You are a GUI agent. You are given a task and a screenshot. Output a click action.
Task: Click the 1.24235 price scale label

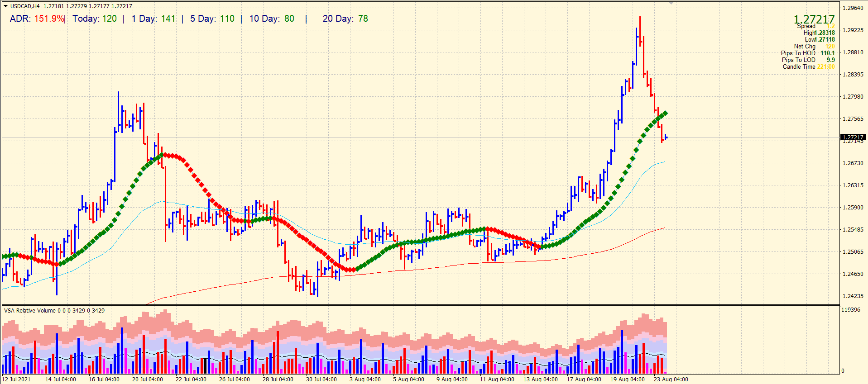[853, 296]
